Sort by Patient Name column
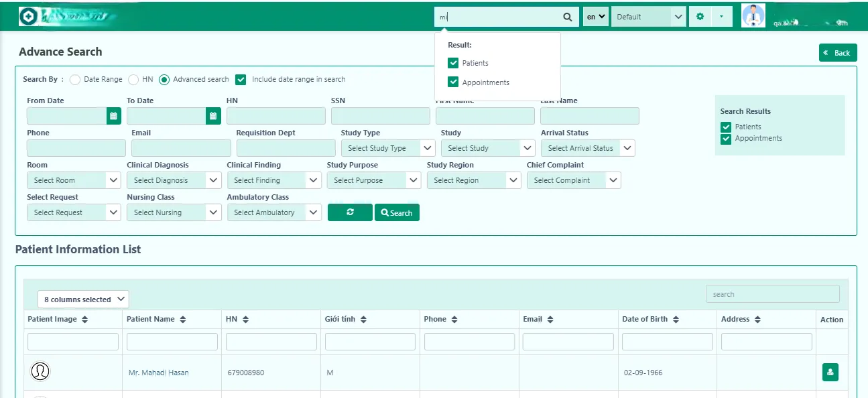Viewport: 868px width, 398px height. point(182,320)
